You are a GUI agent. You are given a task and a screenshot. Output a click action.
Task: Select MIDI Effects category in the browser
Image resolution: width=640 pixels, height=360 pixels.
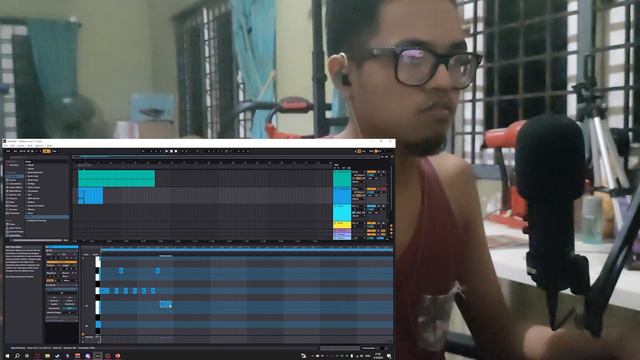tap(15, 191)
